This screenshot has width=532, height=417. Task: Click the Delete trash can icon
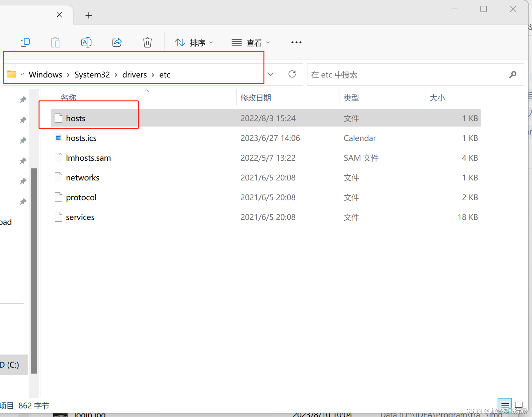coord(147,42)
